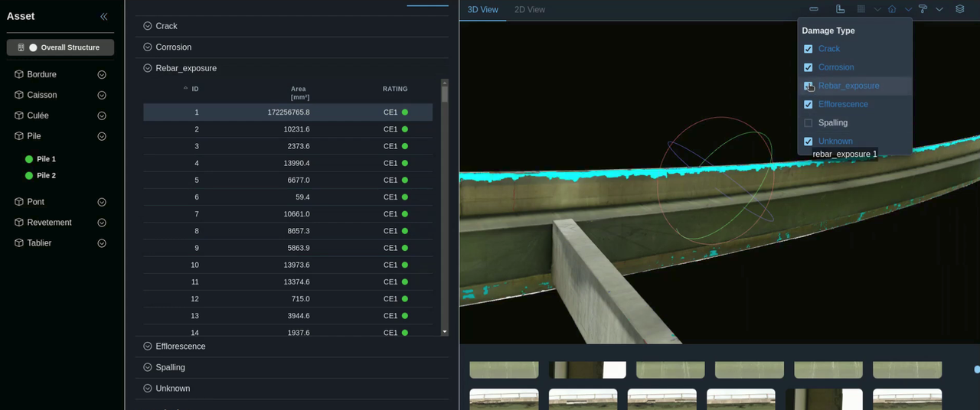The width and height of the screenshot is (980, 410).
Task: Select table row with area 59.4
Action: (288, 197)
